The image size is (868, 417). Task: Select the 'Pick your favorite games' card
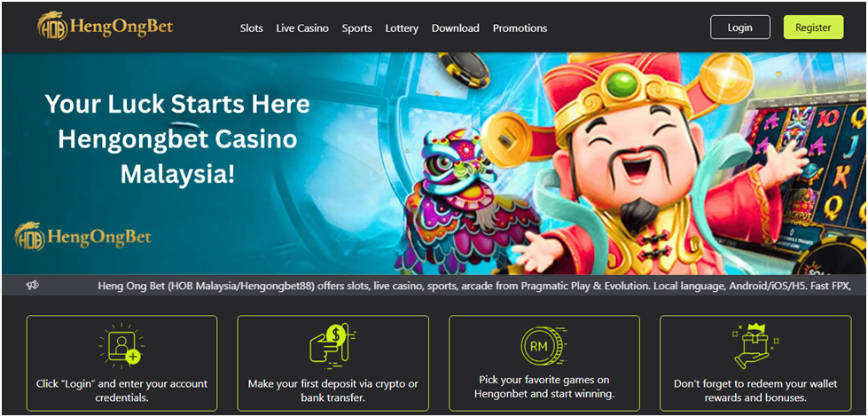click(544, 363)
